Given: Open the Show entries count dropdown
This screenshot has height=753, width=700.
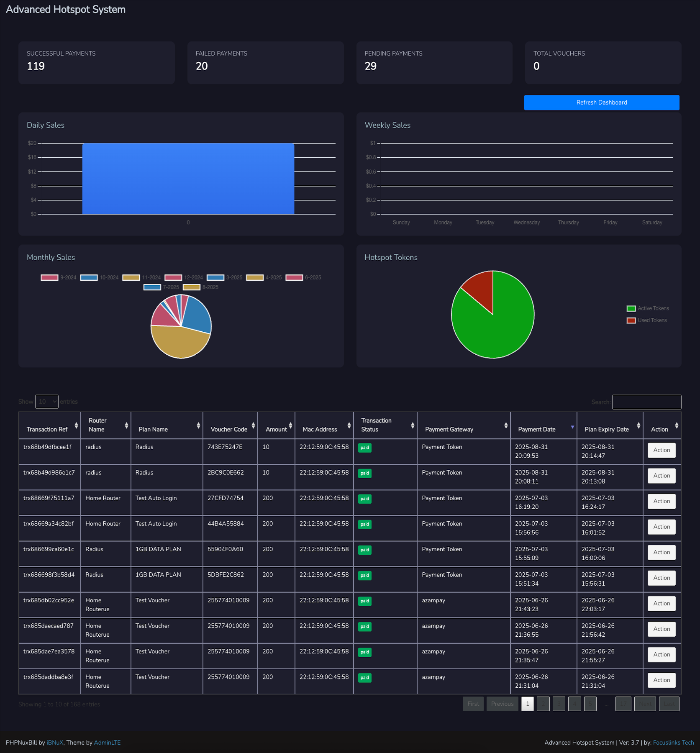Looking at the screenshot, I should click(47, 402).
